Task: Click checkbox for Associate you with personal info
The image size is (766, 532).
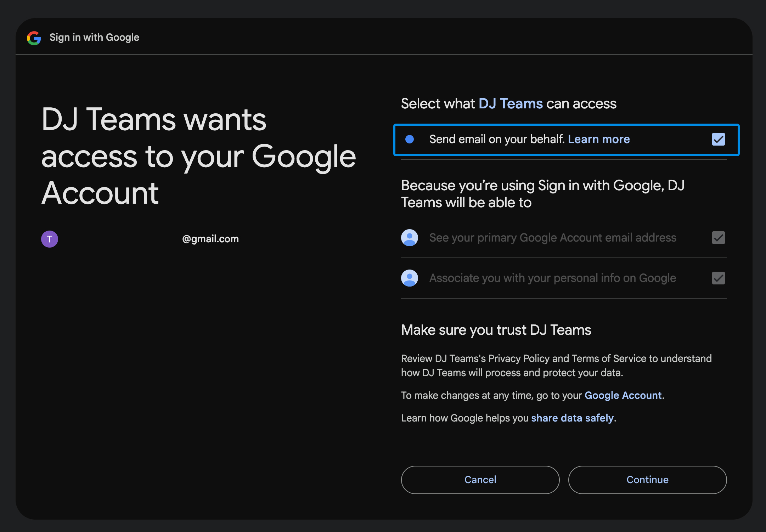Action: (719, 278)
